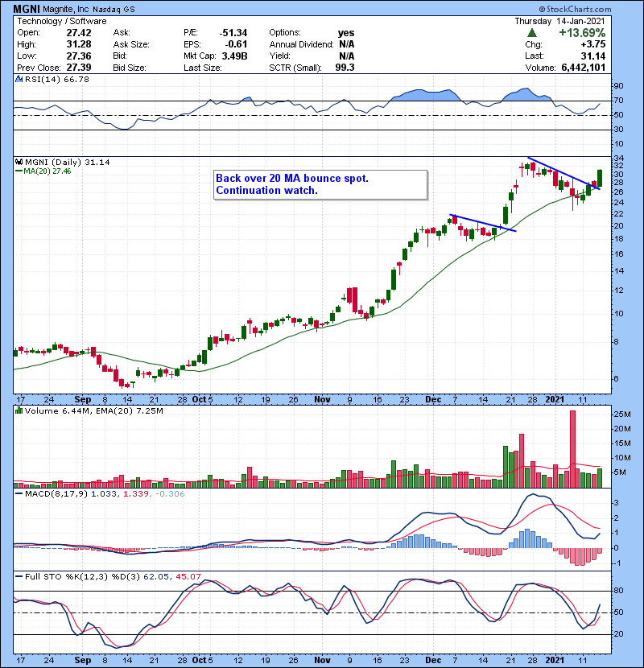Click the green up-arrow change icon
Image resolution: width=644 pixels, height=668 pixels.
click(531, 33)
